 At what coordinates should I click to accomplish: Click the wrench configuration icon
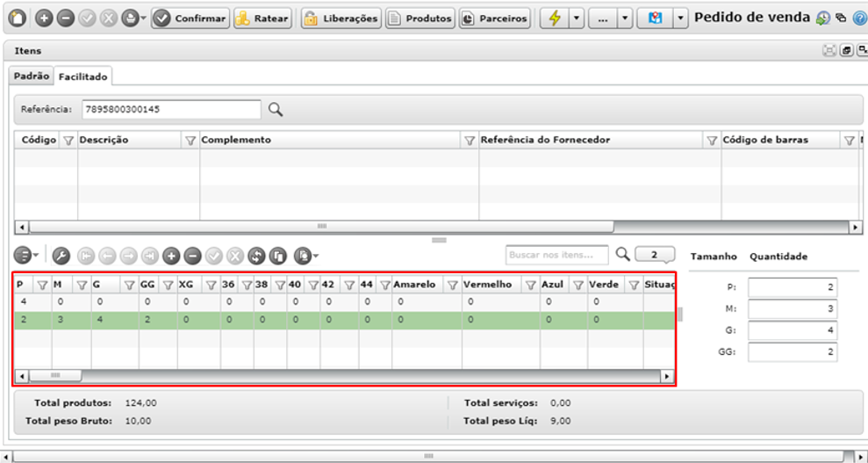pos(61,256)
